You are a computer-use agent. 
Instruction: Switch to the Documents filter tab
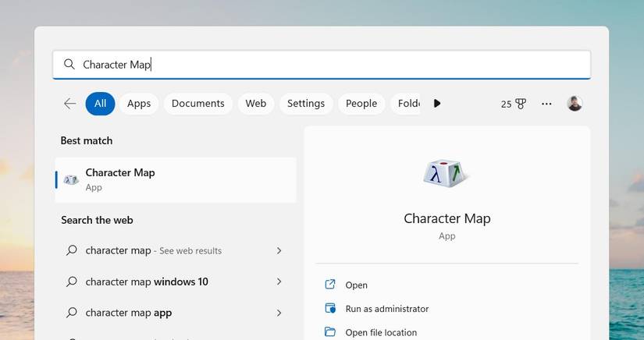click(198, 104)
